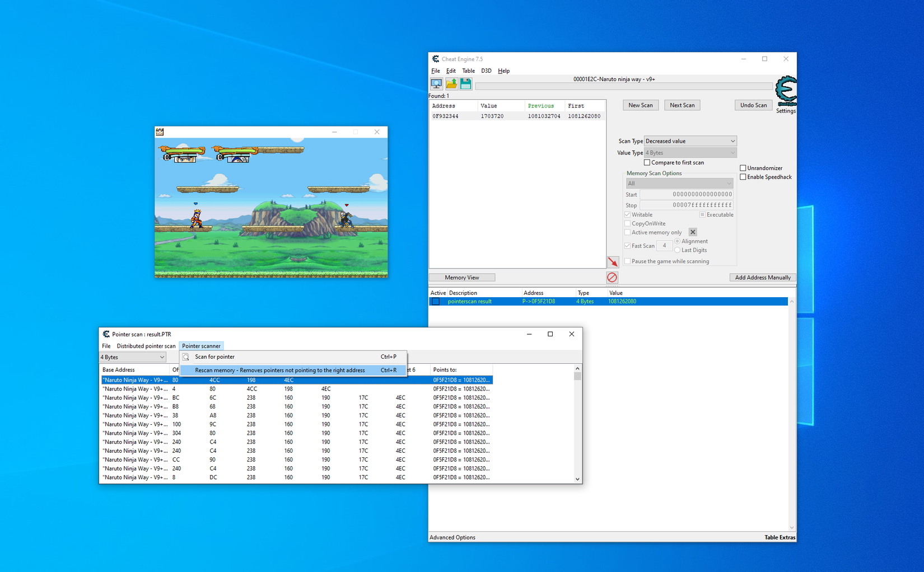Click pointer list scrollbar down arrow

pos(577,479)
